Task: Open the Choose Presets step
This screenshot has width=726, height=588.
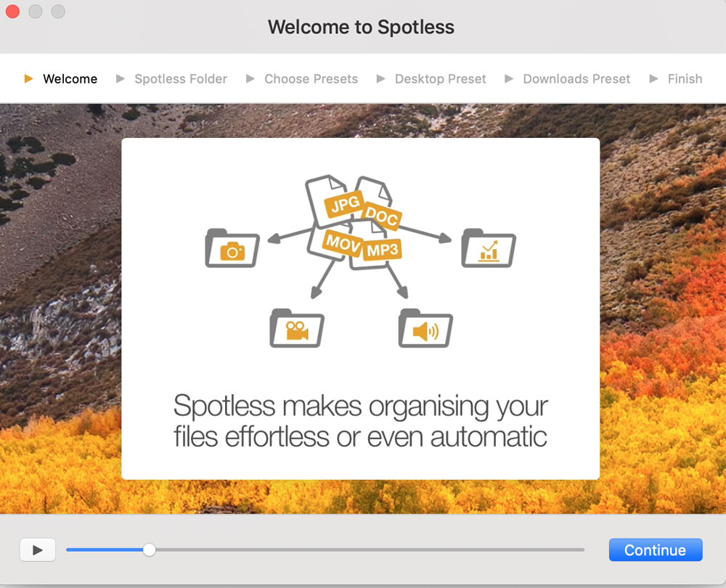Action: click(311, 78)
